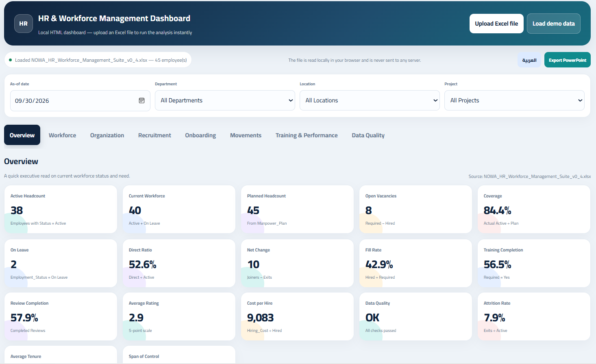Click the Net Change value 10
The width and height of the screenshot is (596, 364).
coord(253,264)
